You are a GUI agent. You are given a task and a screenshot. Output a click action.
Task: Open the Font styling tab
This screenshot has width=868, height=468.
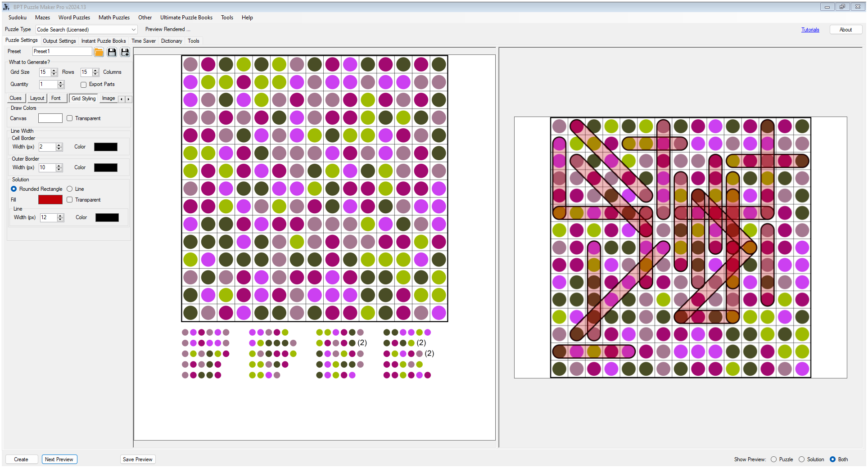tap(57, 98)
